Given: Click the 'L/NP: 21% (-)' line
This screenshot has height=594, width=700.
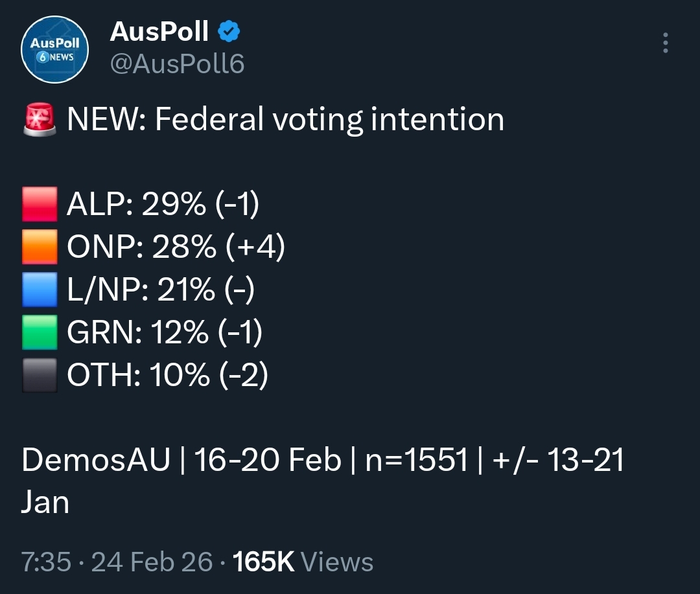Looking at the screenshot, I should 161,290.
